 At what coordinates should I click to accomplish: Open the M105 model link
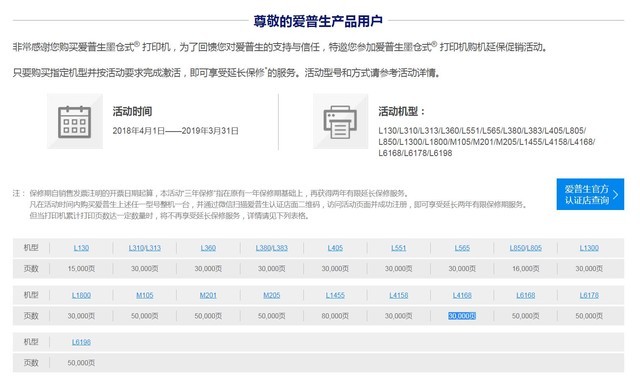point(144,295)
